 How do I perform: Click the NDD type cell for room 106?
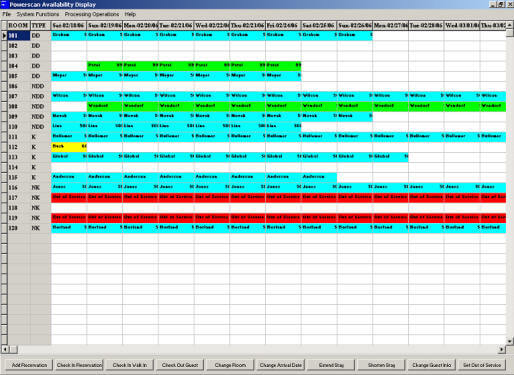pos(41,86)
